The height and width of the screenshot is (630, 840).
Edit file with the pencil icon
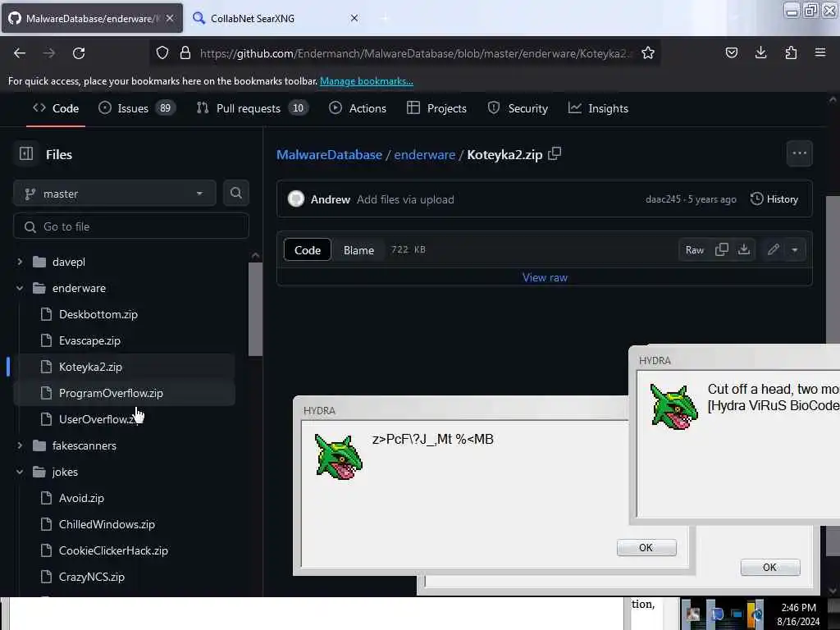[773, 249]
